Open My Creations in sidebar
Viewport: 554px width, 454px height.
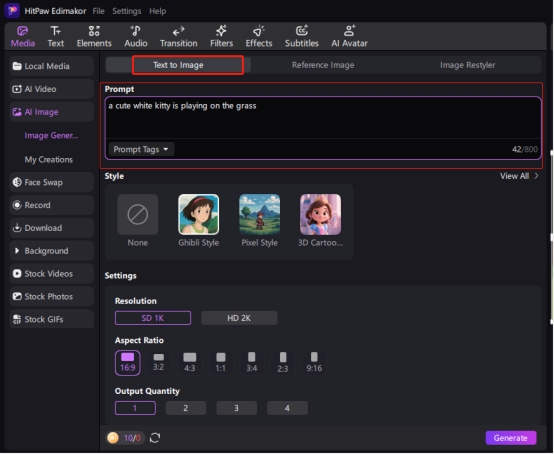(49, 160)
